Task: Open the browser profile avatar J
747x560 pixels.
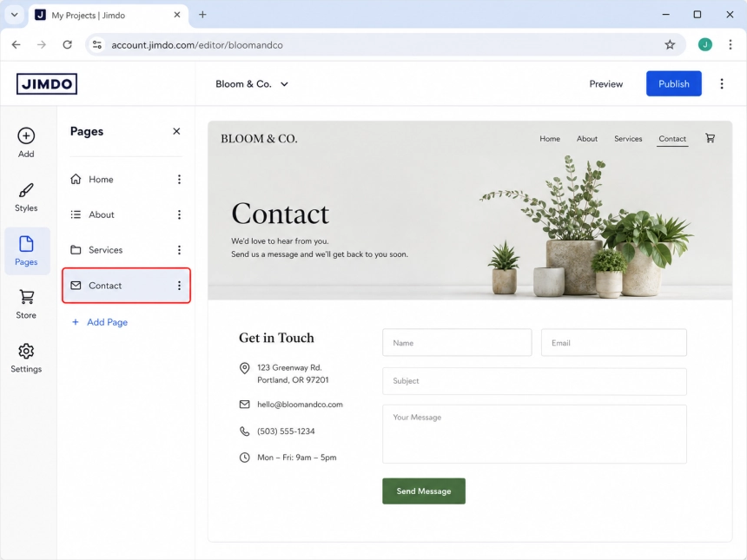Action: click(x=704, y=45)
